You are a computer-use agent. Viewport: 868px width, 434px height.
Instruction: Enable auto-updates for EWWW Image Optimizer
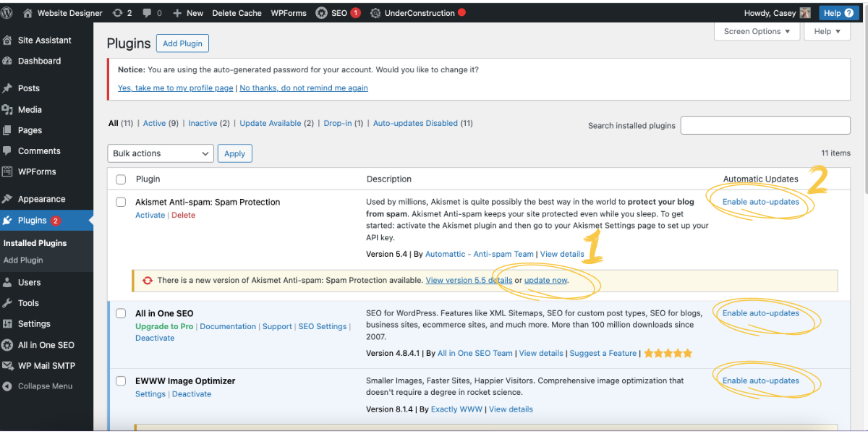(x=761, y=380)
